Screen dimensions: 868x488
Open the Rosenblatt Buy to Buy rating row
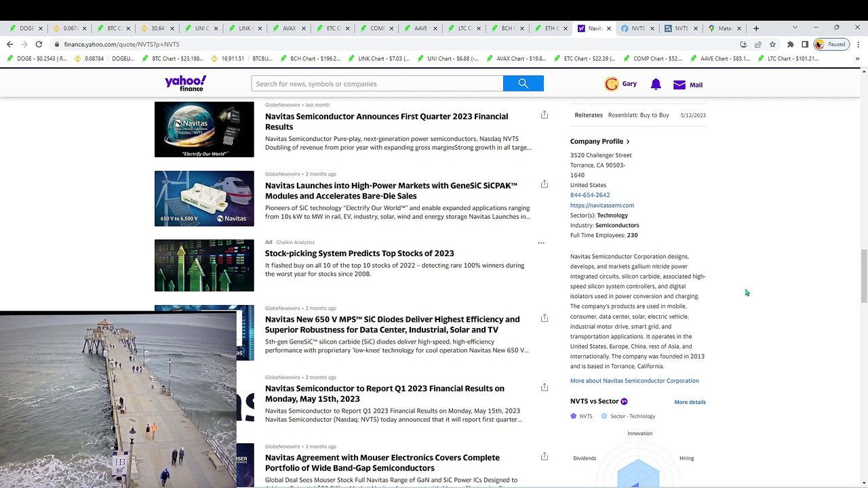pyautogui.click(x=638, y=115)
